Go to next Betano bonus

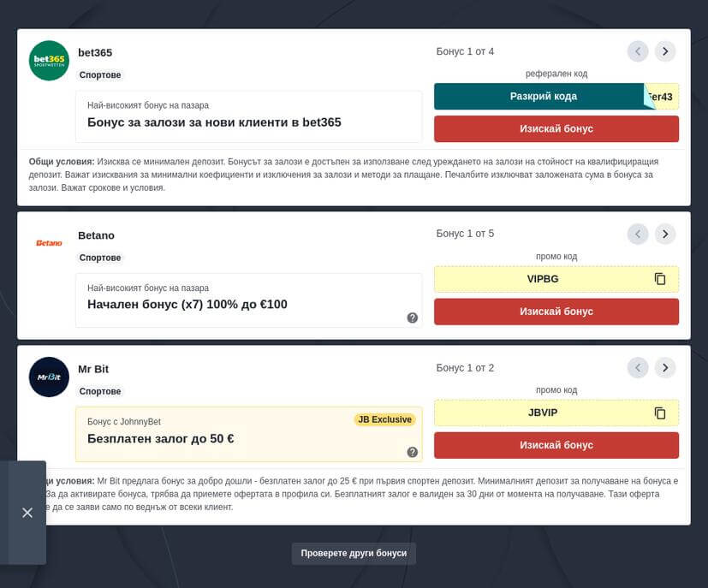665,234
